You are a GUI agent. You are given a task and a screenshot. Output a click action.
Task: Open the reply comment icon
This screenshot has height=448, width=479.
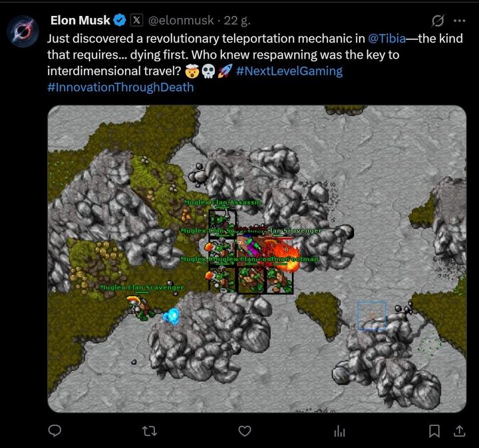[55, 431]
